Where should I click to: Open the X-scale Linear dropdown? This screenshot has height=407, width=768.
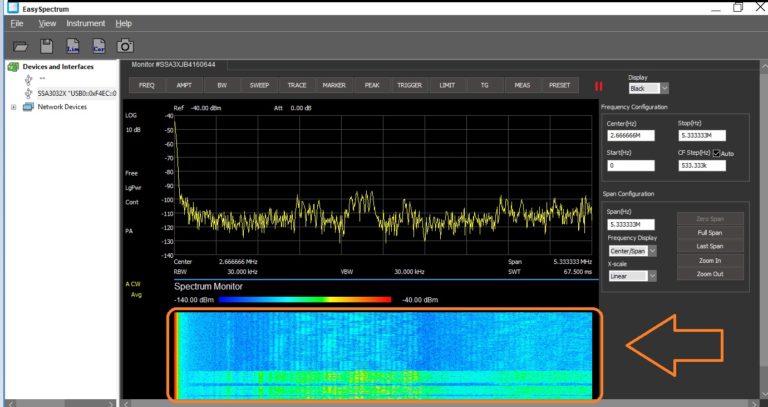632,276
